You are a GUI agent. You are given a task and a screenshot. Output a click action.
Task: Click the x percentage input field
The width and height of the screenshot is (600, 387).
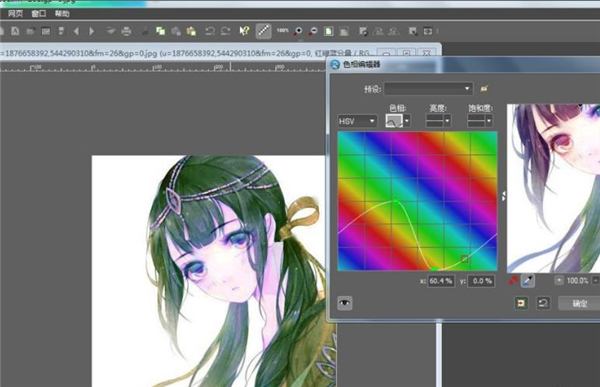pyautogui.click(x=440, y=281)
